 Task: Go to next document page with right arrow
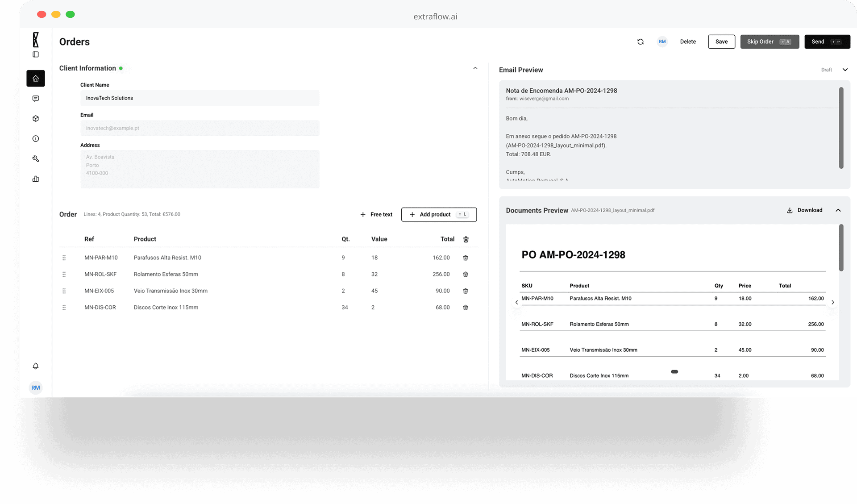(x=832, y=302)
